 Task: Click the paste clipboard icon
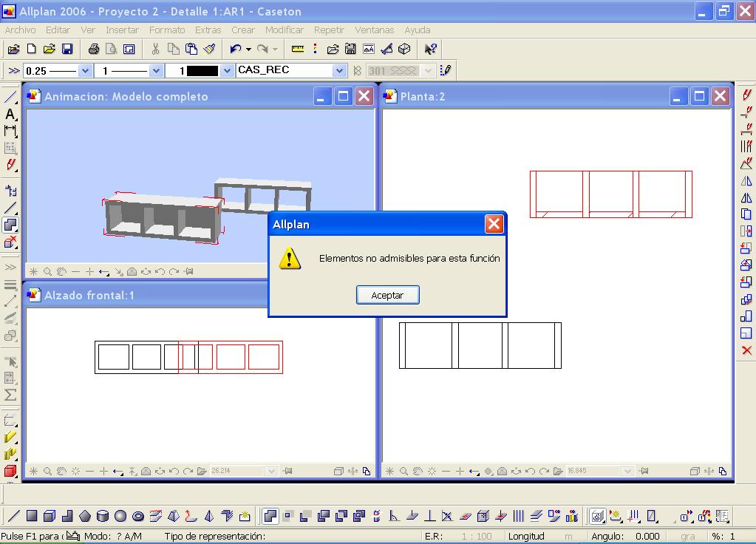tap(191, 49)
